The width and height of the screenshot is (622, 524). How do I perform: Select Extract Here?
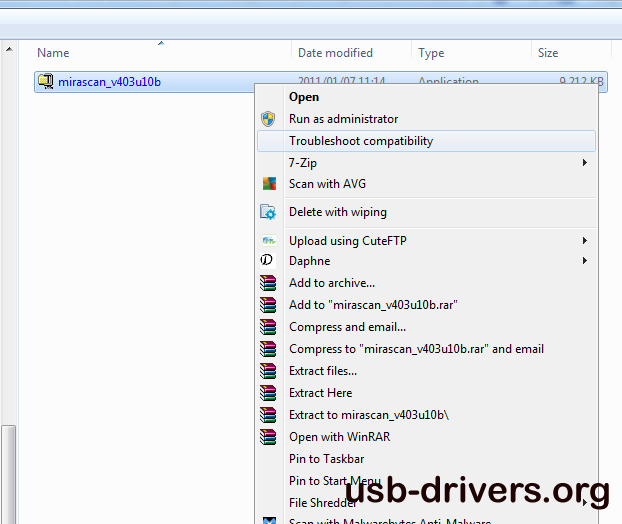tap(426, 393)
